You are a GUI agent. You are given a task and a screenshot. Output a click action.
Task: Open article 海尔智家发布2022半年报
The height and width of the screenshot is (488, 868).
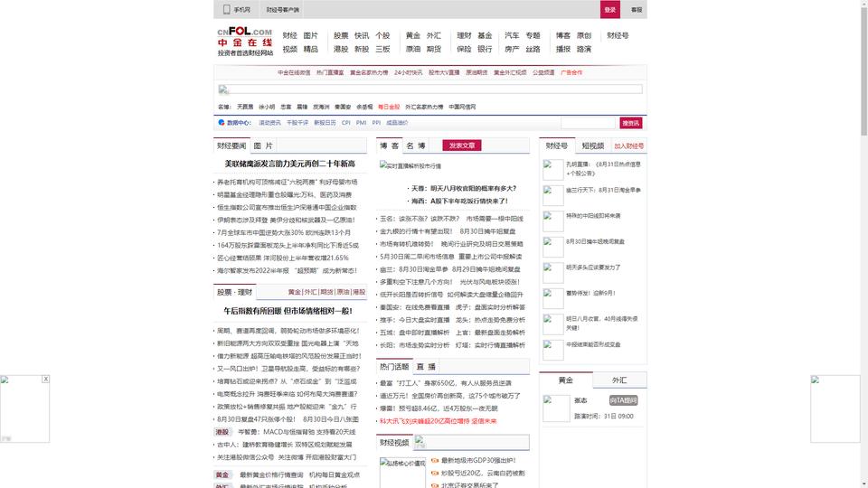click(287, 271)
